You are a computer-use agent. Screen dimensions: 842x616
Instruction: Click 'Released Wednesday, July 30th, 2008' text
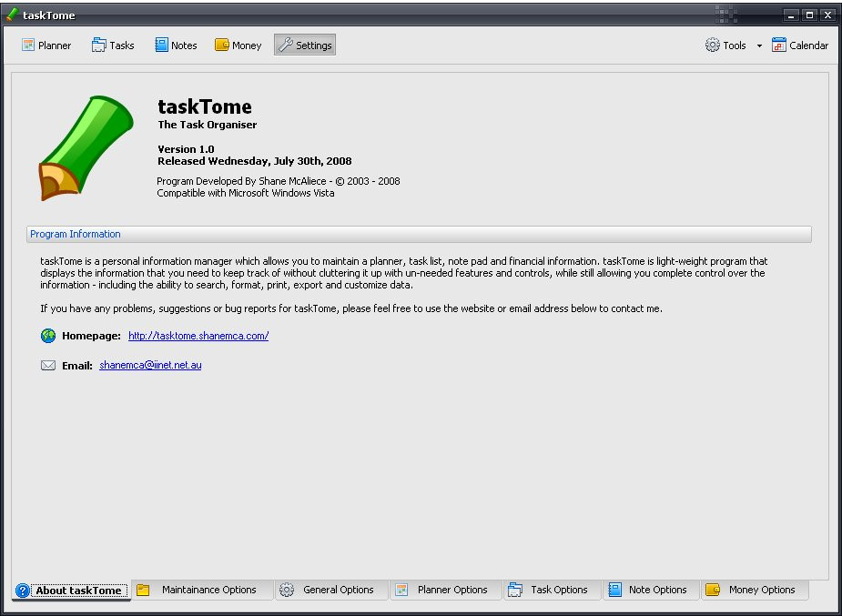(x=255, y=161)
